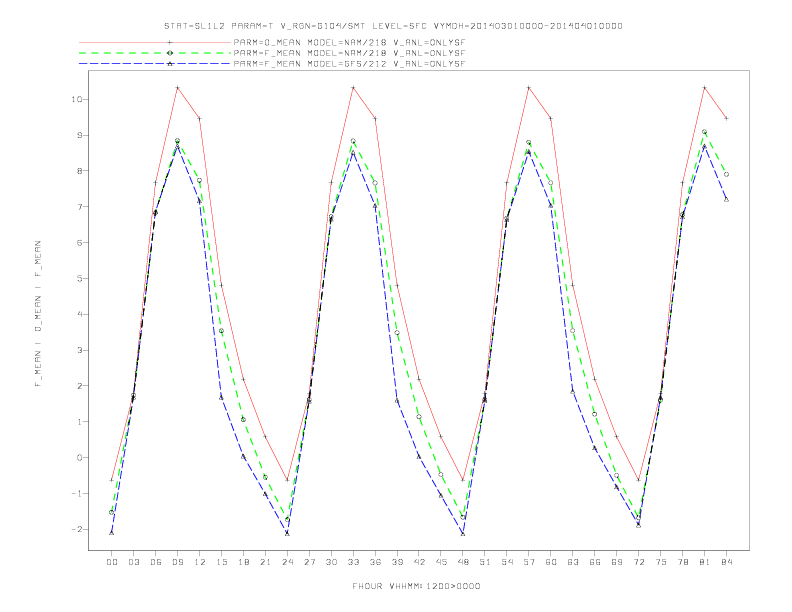Click x-axis tick label 63
Image resolution: width=792 pixels, height=612 pixels.
tap(573, 562)
